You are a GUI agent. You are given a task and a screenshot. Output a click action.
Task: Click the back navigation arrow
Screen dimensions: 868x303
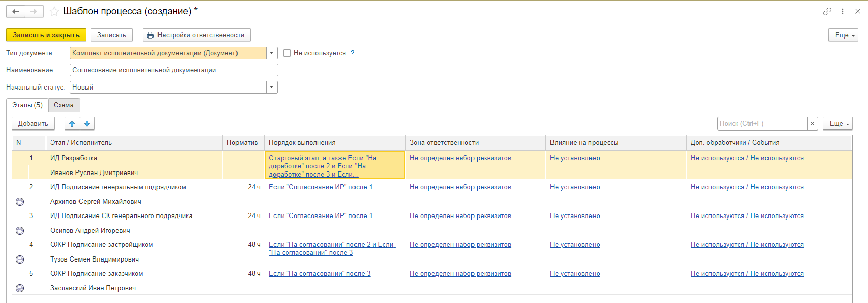tap(16, 11)
